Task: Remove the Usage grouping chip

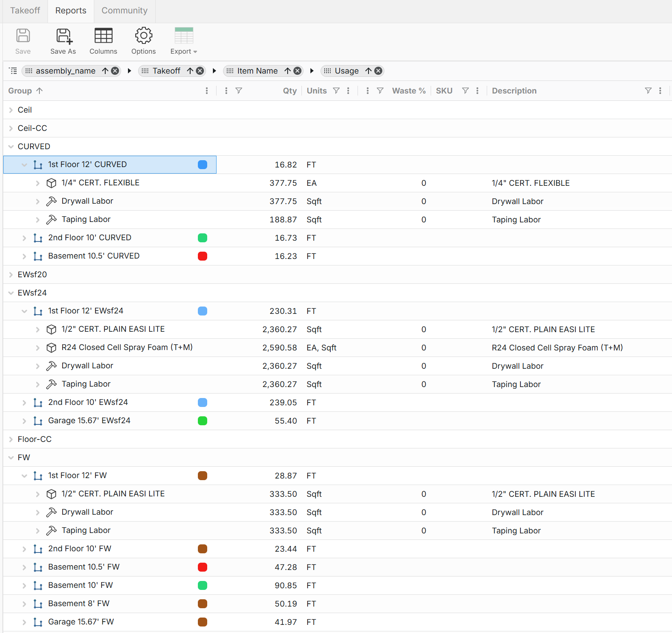Action: (378, 71)
